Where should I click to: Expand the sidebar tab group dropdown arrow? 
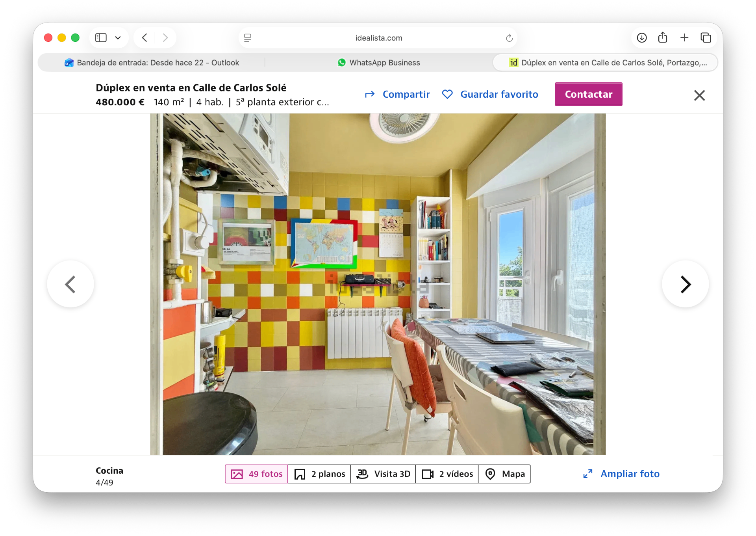(x=118, y=38)
